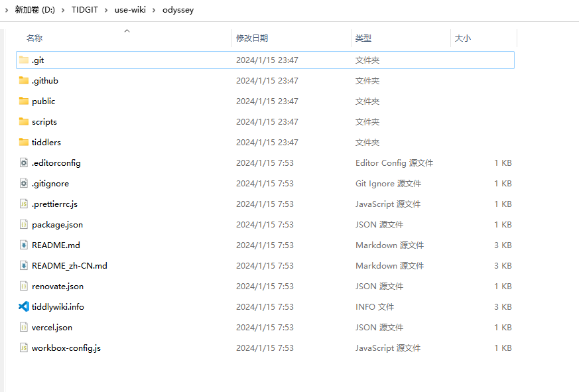This screenshot has width=579, height=392.
Task: Toggle sort direction arrow above the 名称 column
Action: 127,31
